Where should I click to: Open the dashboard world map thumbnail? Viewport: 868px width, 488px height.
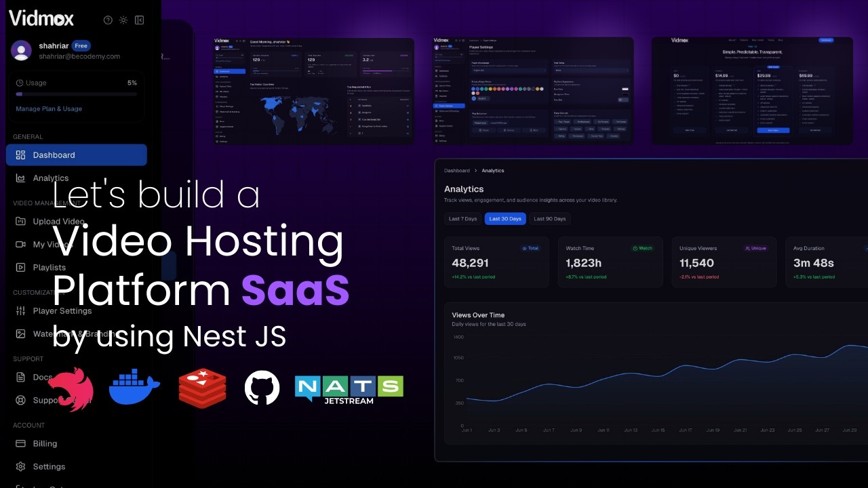[x=313, y=90]
